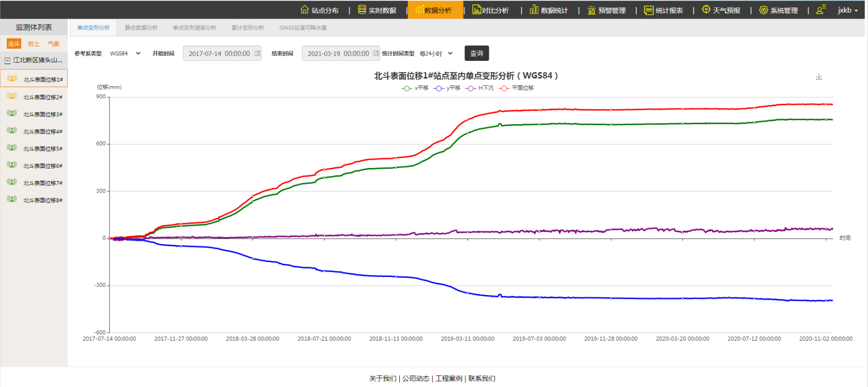The width and height of the screenshot is (868, 387).
Task: Toggle the red 平面位移 legend marker
Action: [x=504, y=88]
